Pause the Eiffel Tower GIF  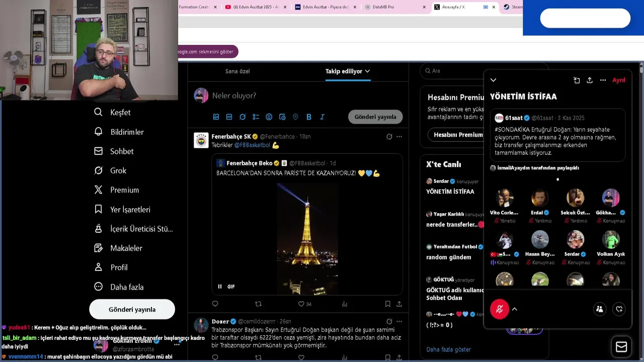pos(220,287)
